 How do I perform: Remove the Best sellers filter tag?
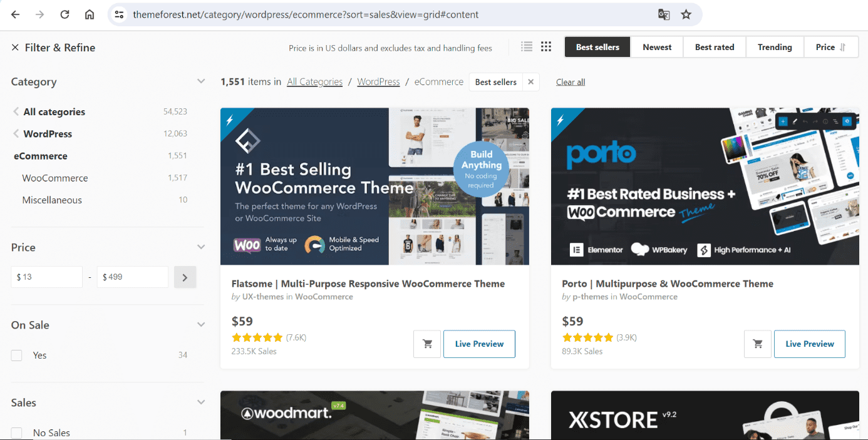pyautogui.click(x=530, y=82)
